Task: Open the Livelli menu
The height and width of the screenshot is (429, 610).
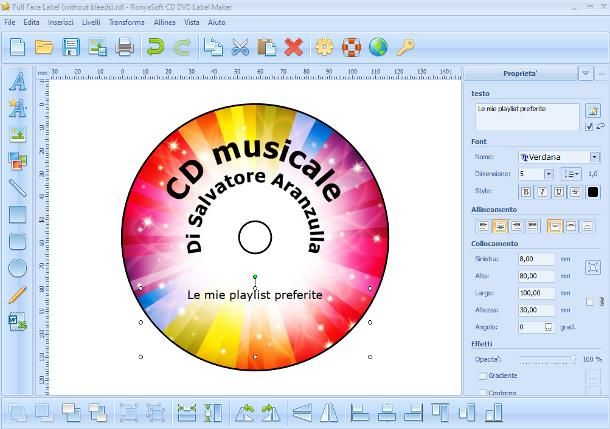Action: 91,21
